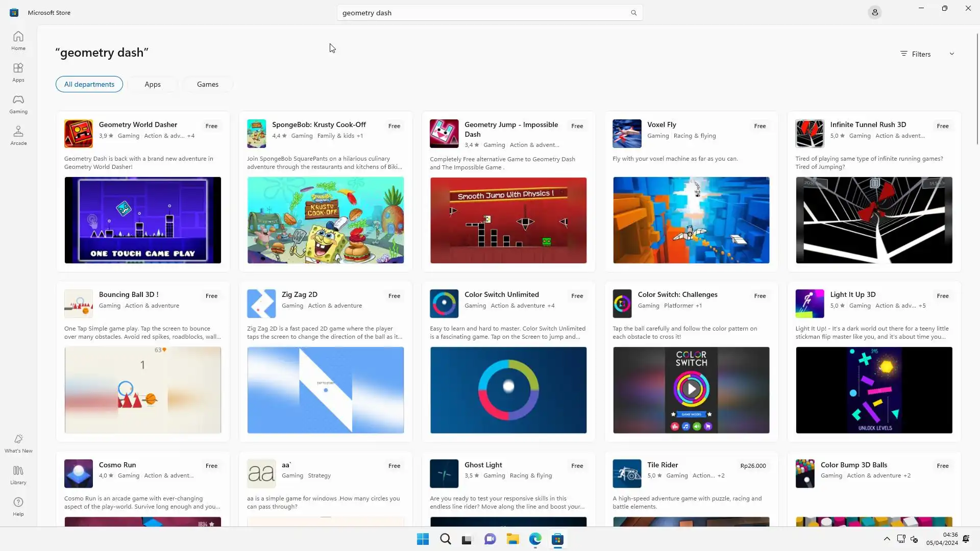This screenshot has width=980, height=551.
Task: Click Rp26.000 price on Tile Rider
Action: tap(753, 466)
